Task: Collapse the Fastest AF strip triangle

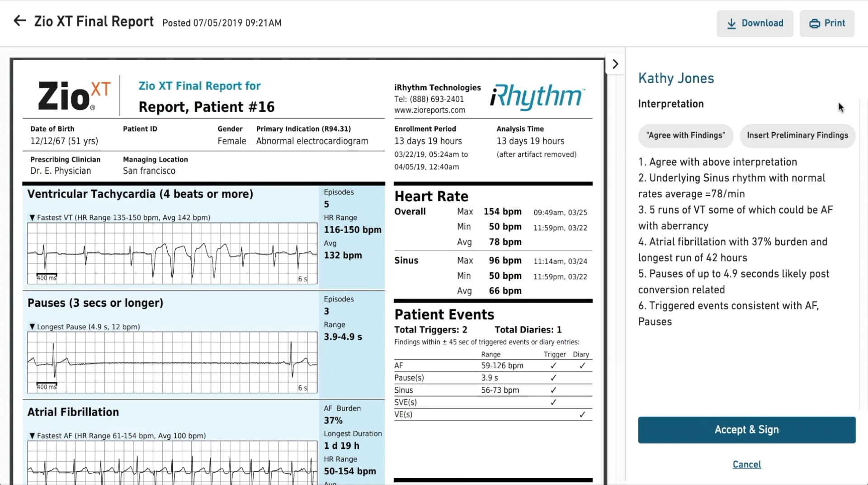Action: 32,436
